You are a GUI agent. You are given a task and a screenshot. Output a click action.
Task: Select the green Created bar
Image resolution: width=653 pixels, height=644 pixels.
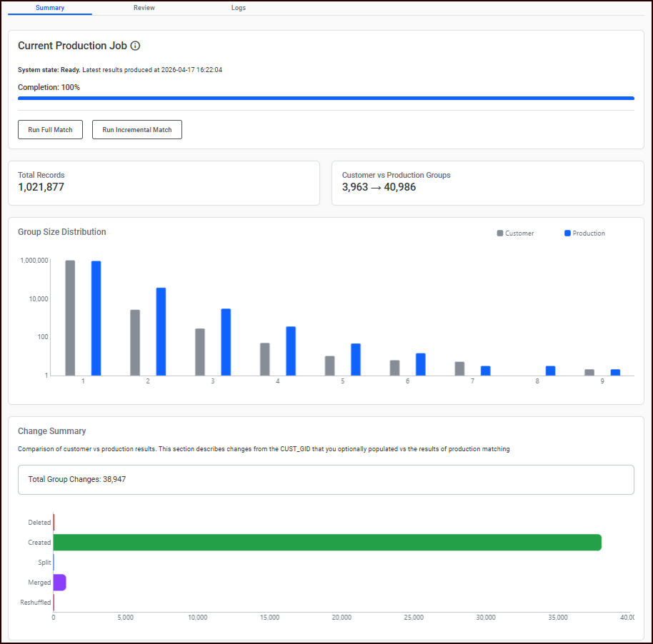pyautogui.click(x=327, y=543)
